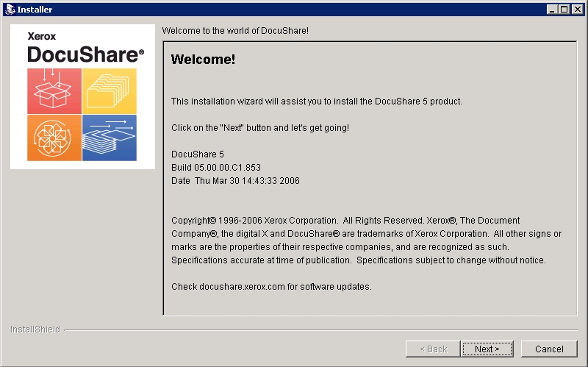Click the 'Date Thu Mar 30 14:43:33 2006' line

pyautogui.click(x=235, y=180)
